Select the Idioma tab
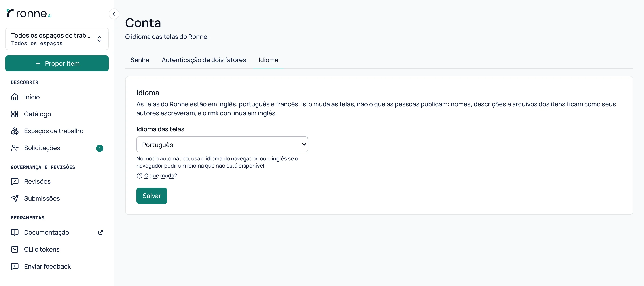 pyautogui.click(x=268, y=60)
